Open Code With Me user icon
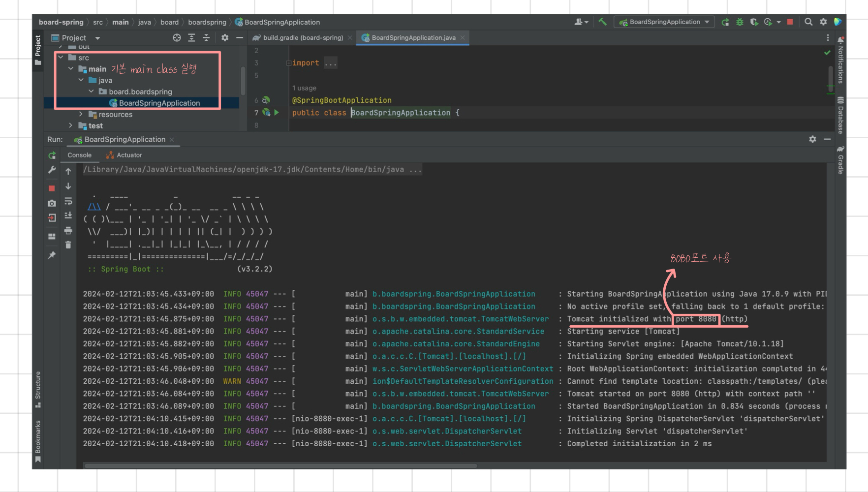The width and height of the screenshot is (868, 492). pyautogui.click(x=581, y=22)
